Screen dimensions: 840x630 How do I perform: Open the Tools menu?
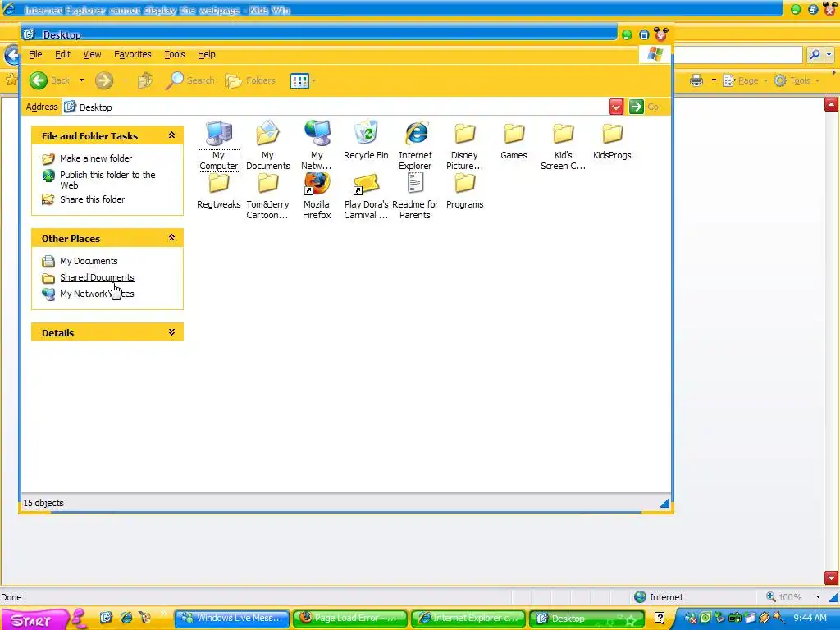[x=175, y=54]
